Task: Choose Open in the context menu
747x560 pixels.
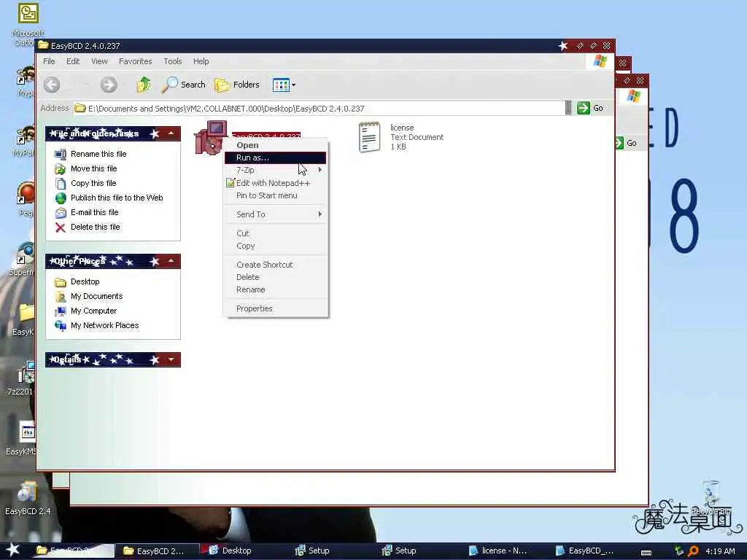Action: tap(276, 145)
